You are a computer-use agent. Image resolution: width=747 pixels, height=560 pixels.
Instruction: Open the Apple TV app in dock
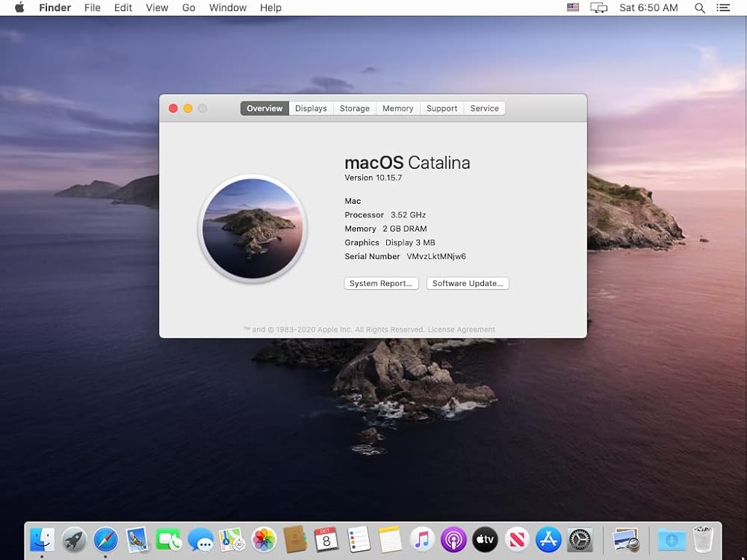(x=485, y=539)
